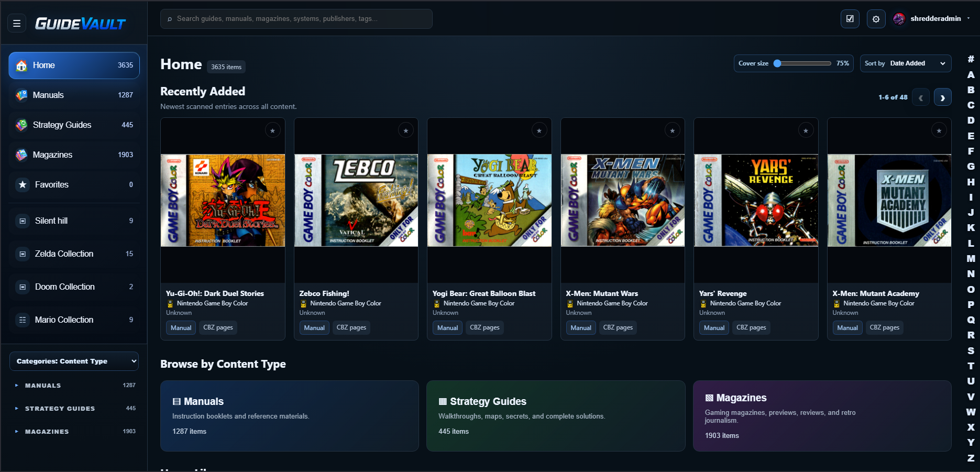980x472 pixels.
Task: Expand the MAGAZINES category tree
Action: click(17, 432)
